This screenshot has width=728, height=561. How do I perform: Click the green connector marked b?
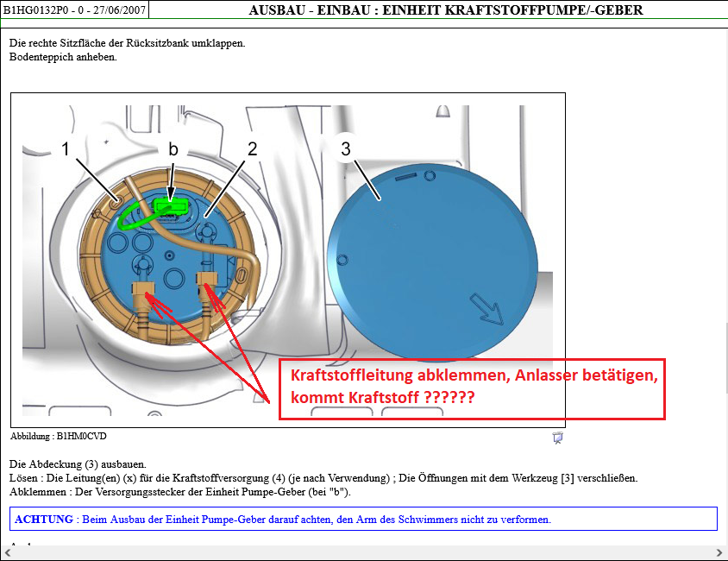click(x=171, y=206)
